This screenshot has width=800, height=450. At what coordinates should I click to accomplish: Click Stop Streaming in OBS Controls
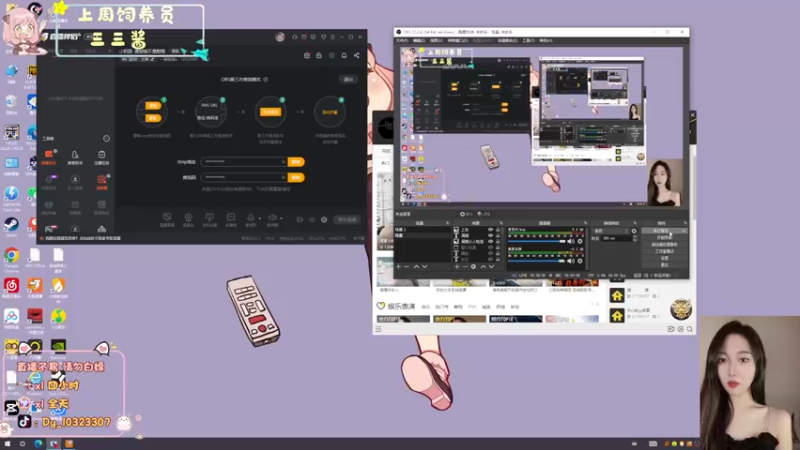click(660, 231)
